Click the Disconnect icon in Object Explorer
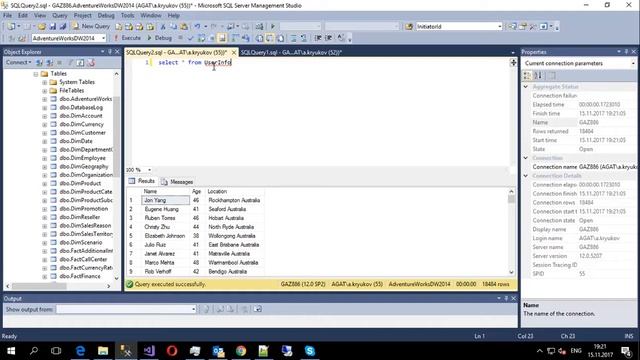This screenshot has width=640, height=360. click(49, 62)
